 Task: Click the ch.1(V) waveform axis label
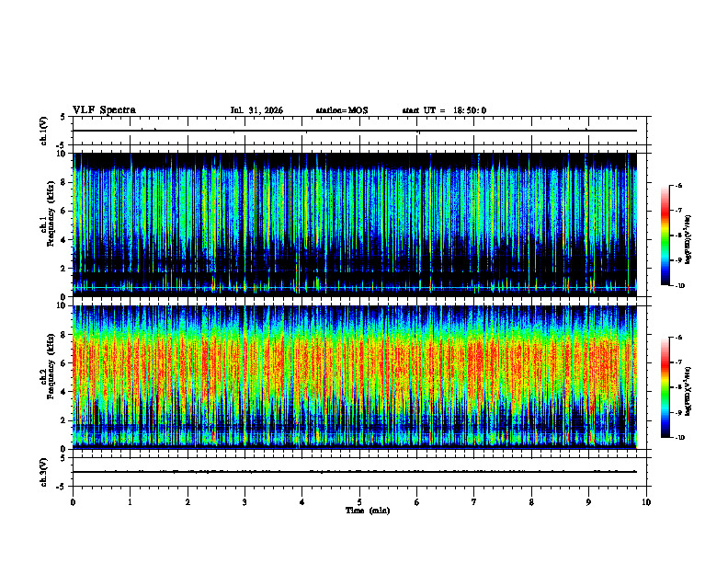(44, 131)
